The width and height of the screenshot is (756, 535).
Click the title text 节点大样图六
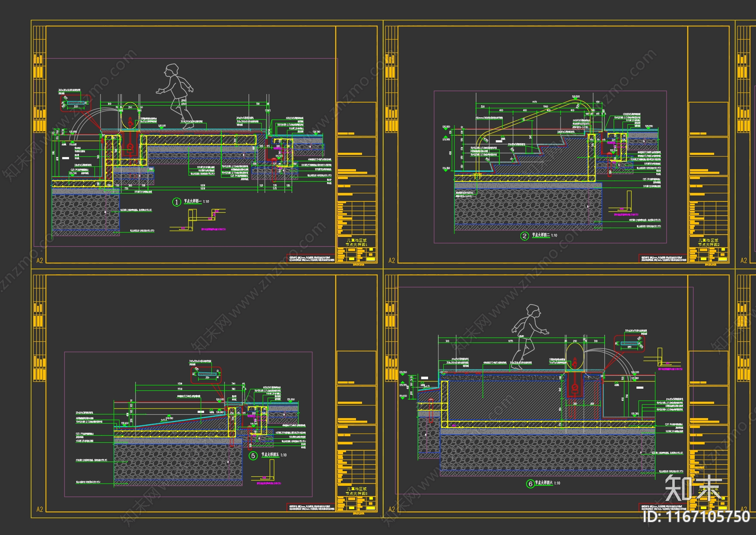[544, 483]
